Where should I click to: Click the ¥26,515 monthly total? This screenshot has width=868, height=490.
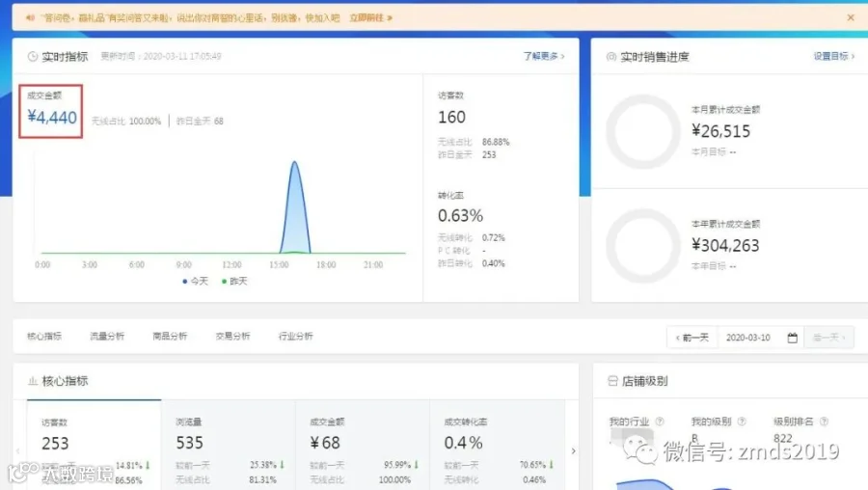pos(720,131)
